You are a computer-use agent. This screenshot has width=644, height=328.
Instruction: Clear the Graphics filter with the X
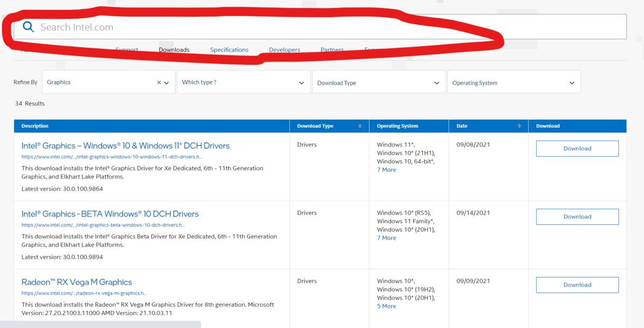tap(159, 83)
